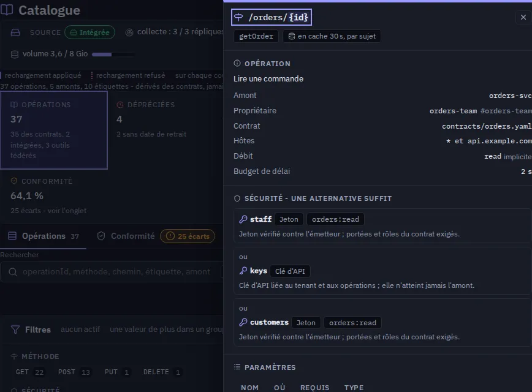
Task: Click the key icon next to customers
Action: pyautogui.click(x=243, y=322)
